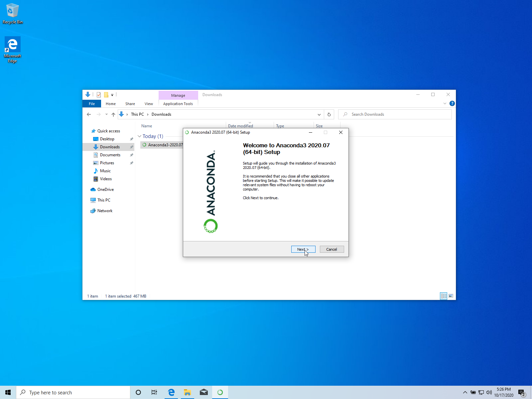This screenshot has height=399, width=532.
Task: Sort by the Name column header
Action: tap(147, 126)
